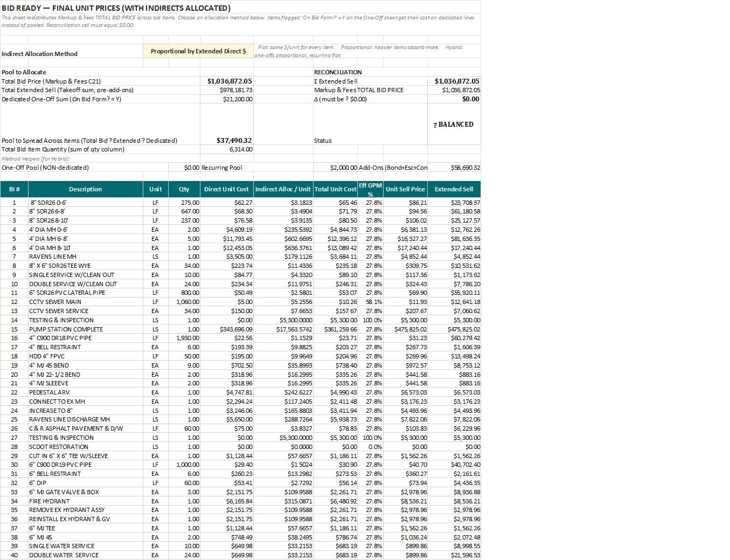
Task: Select the $2,000.00 Recurring Pool value
Action: pos(336,168)
